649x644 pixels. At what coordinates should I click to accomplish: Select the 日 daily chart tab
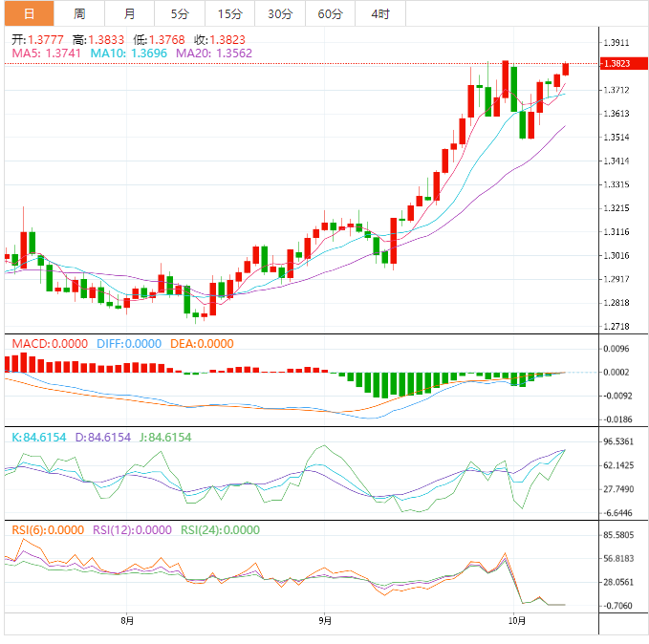point(30,13)
